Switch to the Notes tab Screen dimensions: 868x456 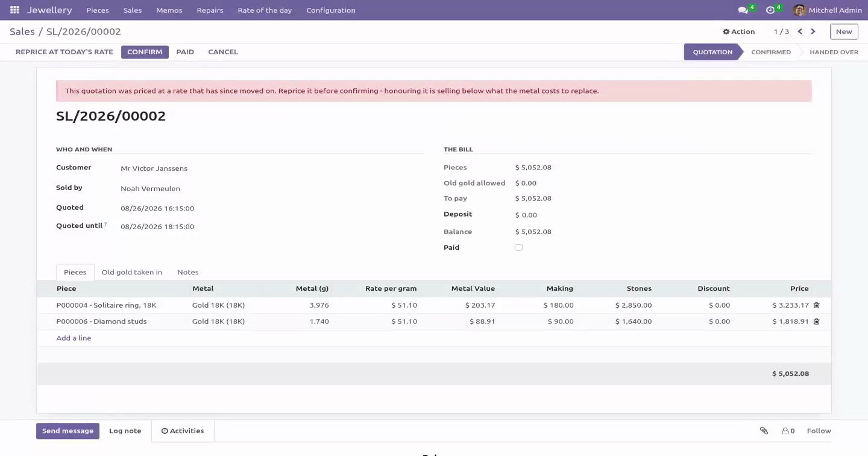click(x=188, y=272)
